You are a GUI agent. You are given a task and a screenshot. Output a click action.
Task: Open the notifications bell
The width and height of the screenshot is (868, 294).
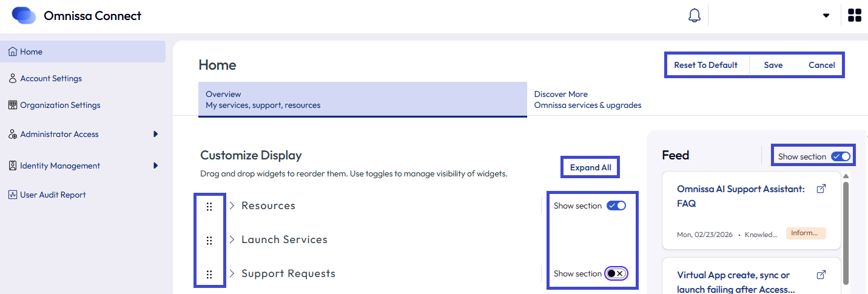[695, 16]
